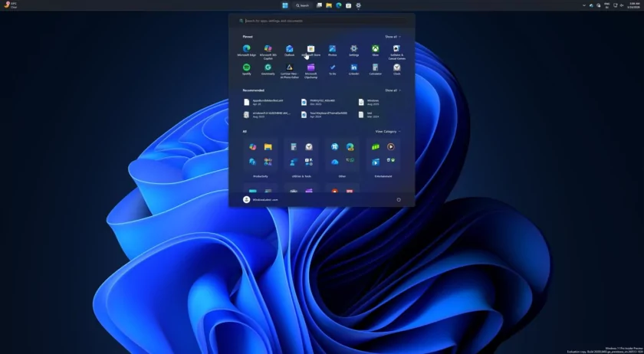Open Microsoft Edge from the taskbar
The image size is (644, 354).
(x=338, y=5)
